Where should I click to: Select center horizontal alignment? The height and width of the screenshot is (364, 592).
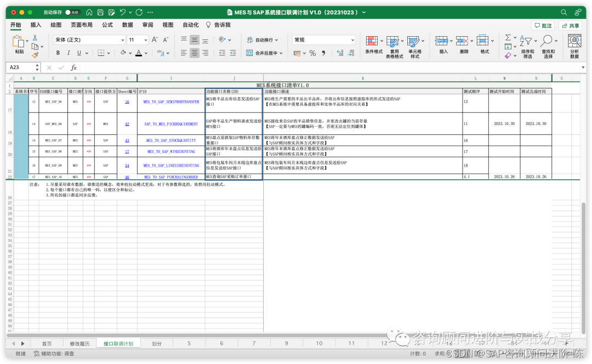(x=195, y=53)
